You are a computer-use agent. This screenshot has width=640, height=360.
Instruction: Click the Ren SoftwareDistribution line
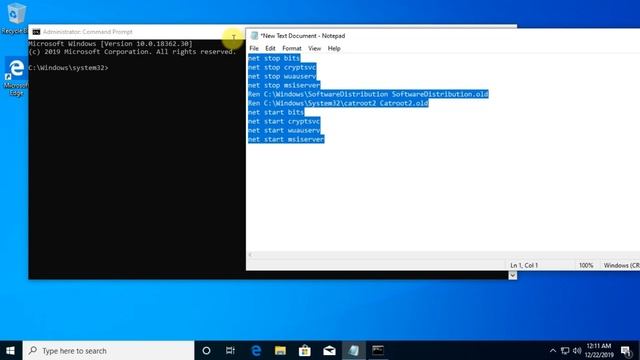click(x=368, y=94)
